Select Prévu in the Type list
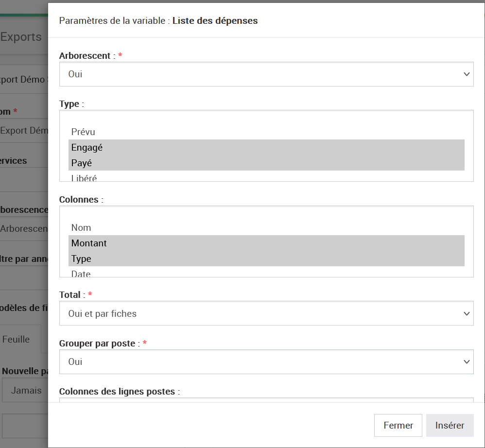Viewport: 485px width, 448px height. (x=83, y=132)
